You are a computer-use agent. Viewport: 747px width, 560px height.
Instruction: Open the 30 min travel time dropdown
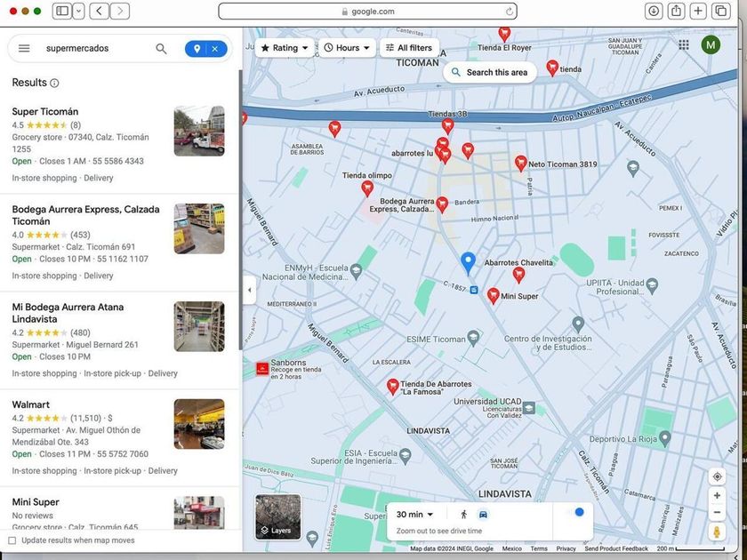coord(414,515)
